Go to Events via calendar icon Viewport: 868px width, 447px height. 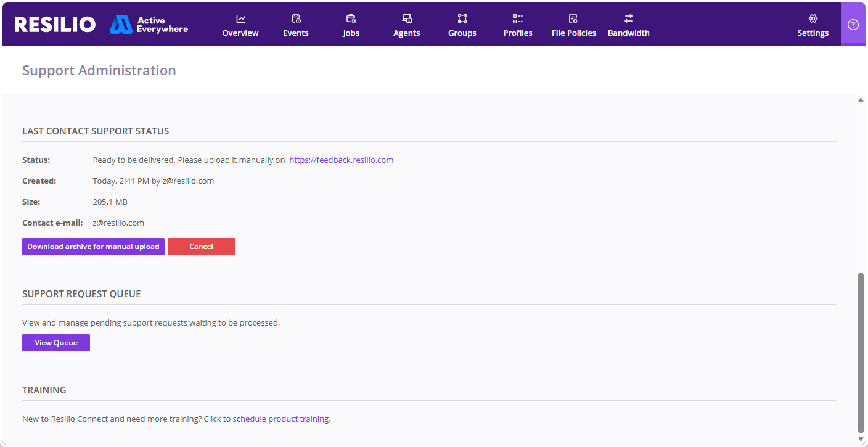point(296,18)
